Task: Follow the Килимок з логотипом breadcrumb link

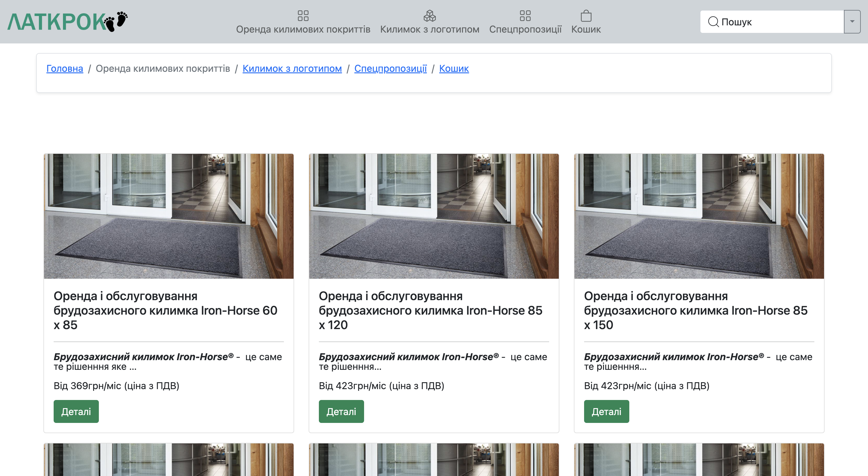Action: tap(292, 68)
